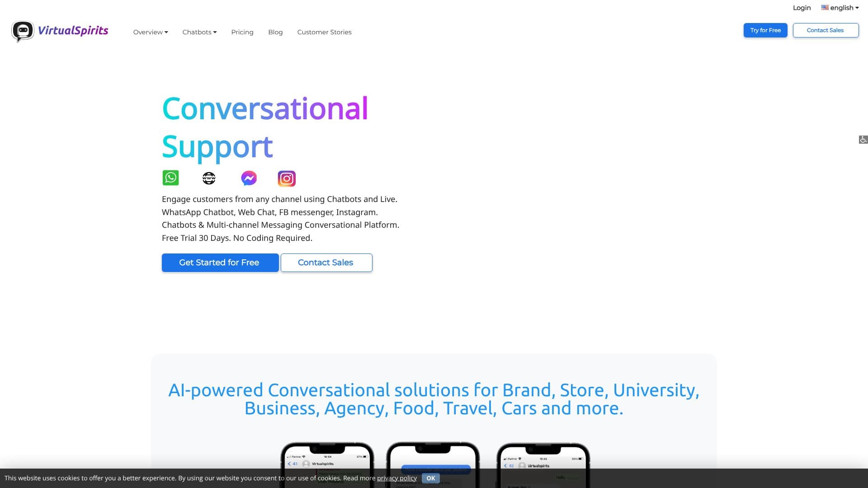Screen dimensions: 868x488
Task: Click the AI-powered Conversational solutions heading
Action: click(434, 399)
